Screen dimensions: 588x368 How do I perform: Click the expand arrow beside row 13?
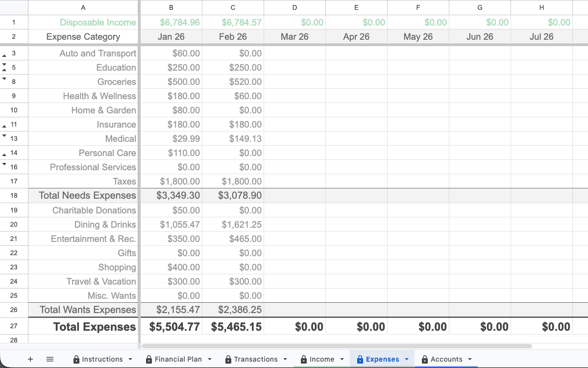click(x=4, y=134)
